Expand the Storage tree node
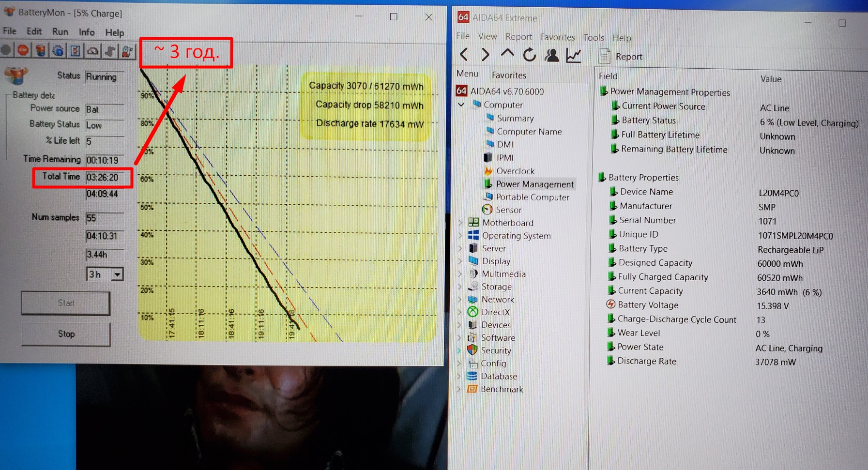 point(460,287)
